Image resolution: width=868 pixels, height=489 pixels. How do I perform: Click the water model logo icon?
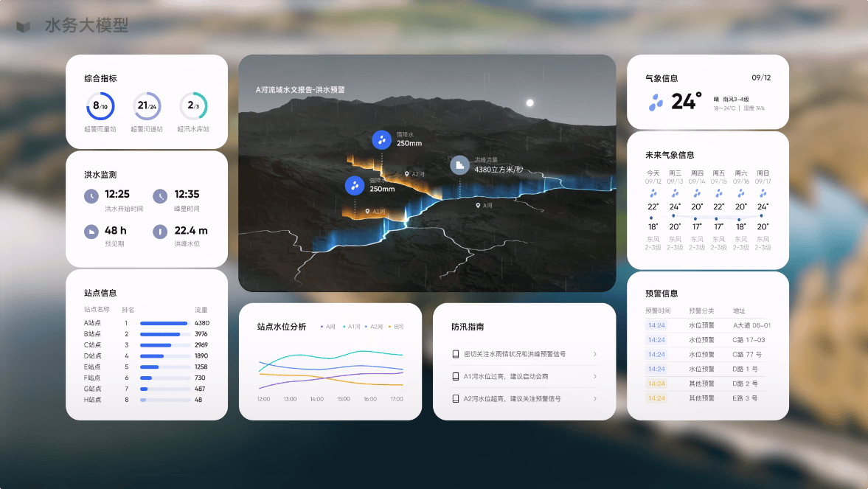24,26
